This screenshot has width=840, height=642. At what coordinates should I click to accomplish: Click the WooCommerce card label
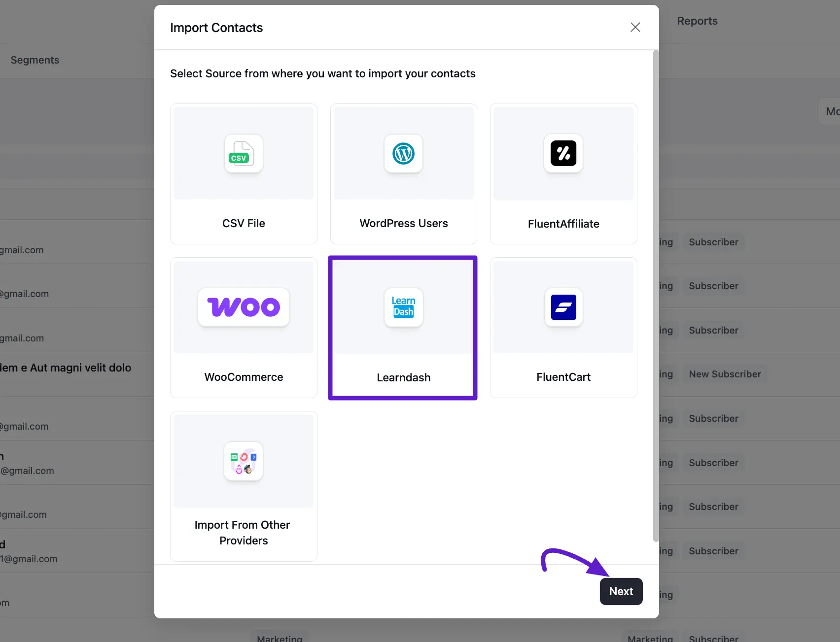(244, 377)
